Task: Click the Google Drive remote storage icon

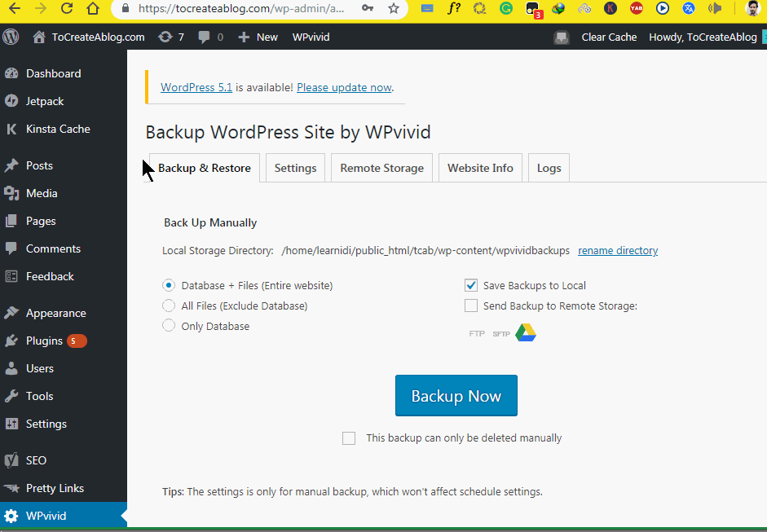Action: coord(526,333)
